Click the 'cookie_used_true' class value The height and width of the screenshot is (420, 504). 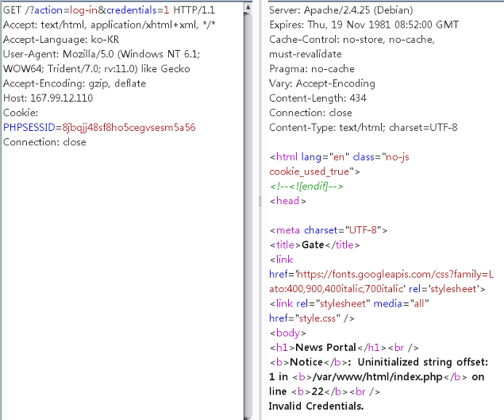[x=310, y=171]
